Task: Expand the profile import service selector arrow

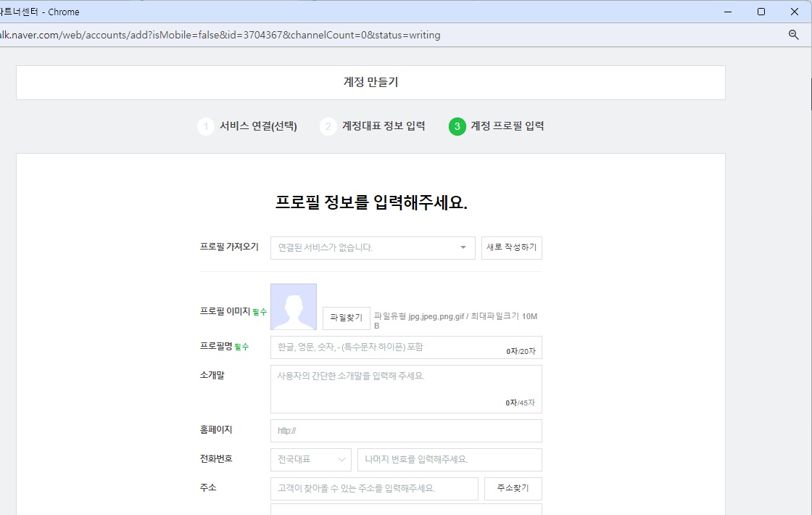Action: click(463, 247)
